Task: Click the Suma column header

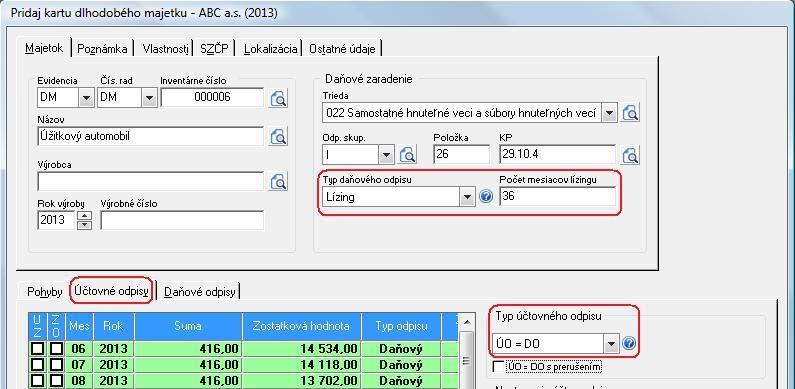Action: coord(188,326)
